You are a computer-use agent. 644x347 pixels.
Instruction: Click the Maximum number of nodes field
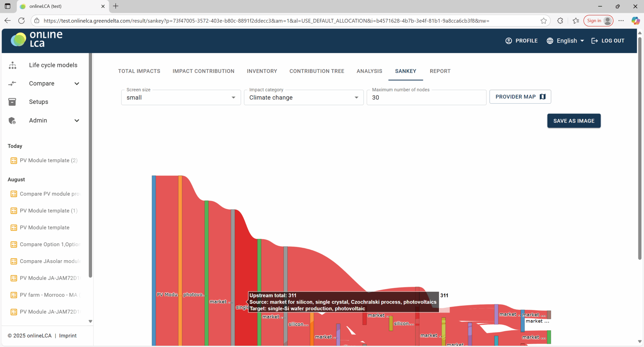pyautogui.click(x=426, y=97)
